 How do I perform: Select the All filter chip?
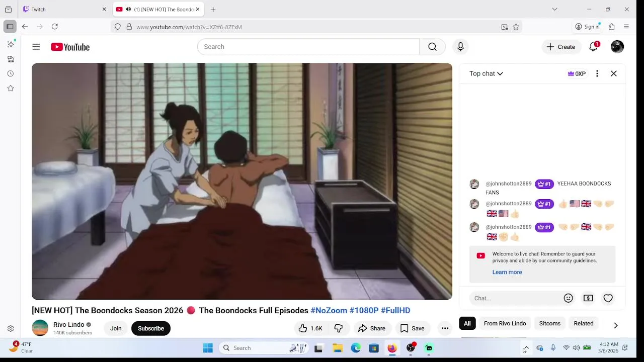pos(467,323)
